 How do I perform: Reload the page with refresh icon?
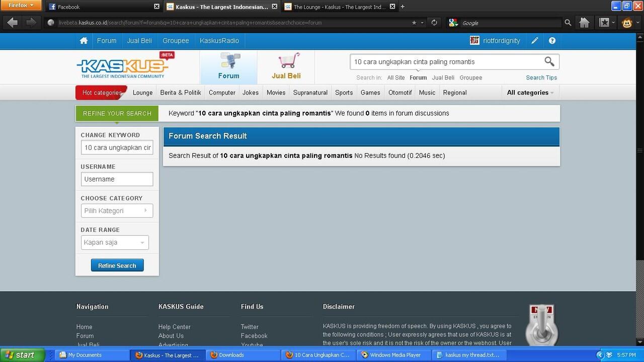434,23
